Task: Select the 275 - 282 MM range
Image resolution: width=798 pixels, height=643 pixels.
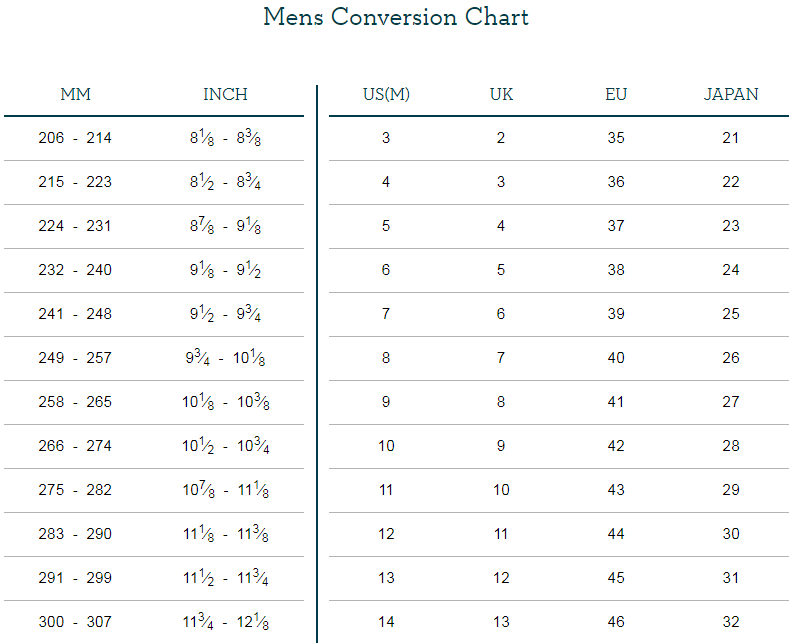Action: pyautogui.click(x=75, y=490)
